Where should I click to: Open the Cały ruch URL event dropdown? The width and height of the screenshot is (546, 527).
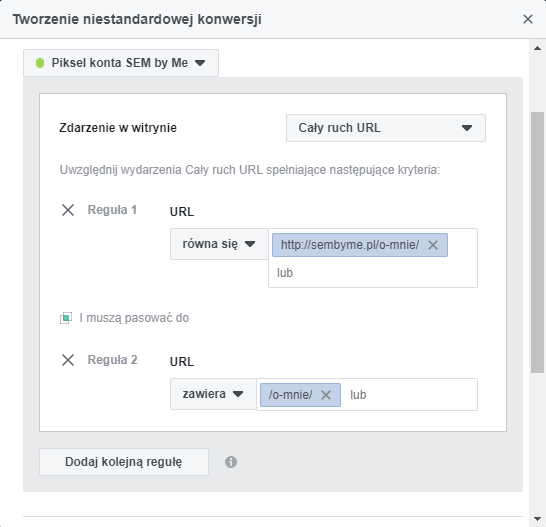[x=386, y=128]
